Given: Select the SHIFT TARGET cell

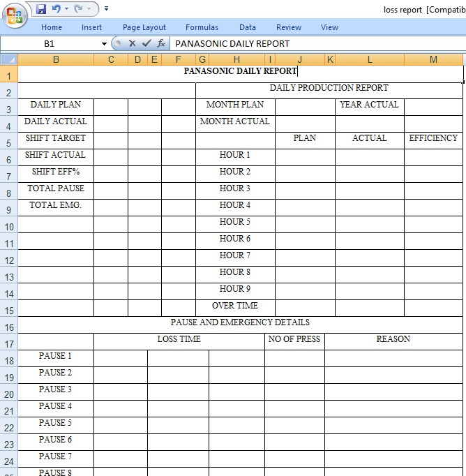Looking at the screenshot, I should click(56, 140).
